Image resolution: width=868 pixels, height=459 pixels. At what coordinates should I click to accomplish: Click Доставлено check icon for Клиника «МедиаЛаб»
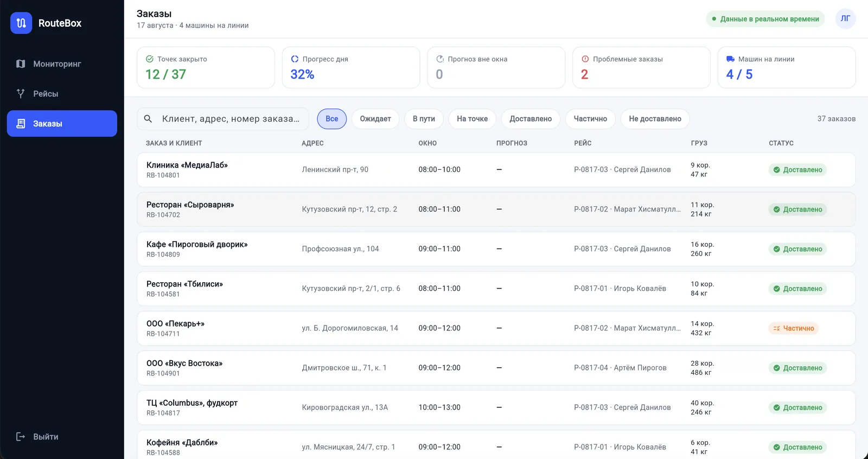click(x=776, y=170)
